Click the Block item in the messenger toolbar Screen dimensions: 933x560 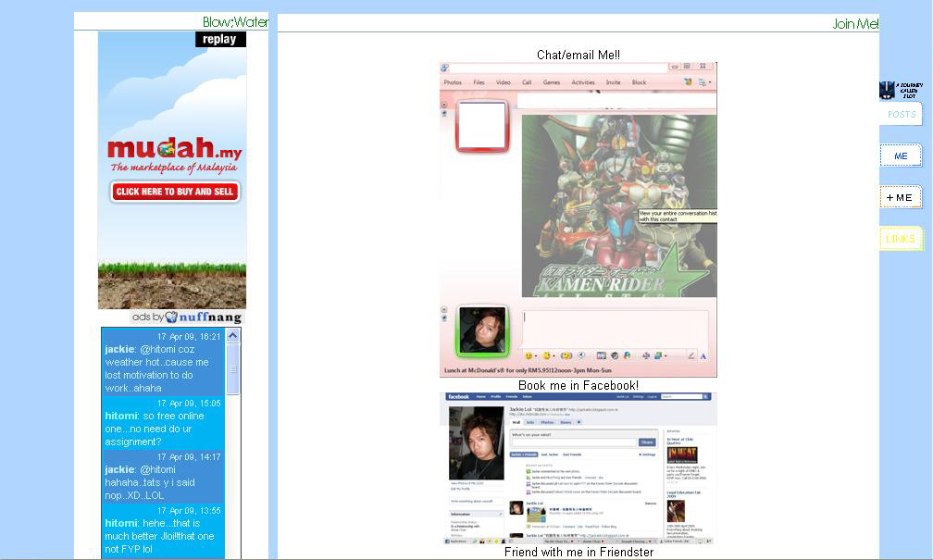(x=639, y=82)
